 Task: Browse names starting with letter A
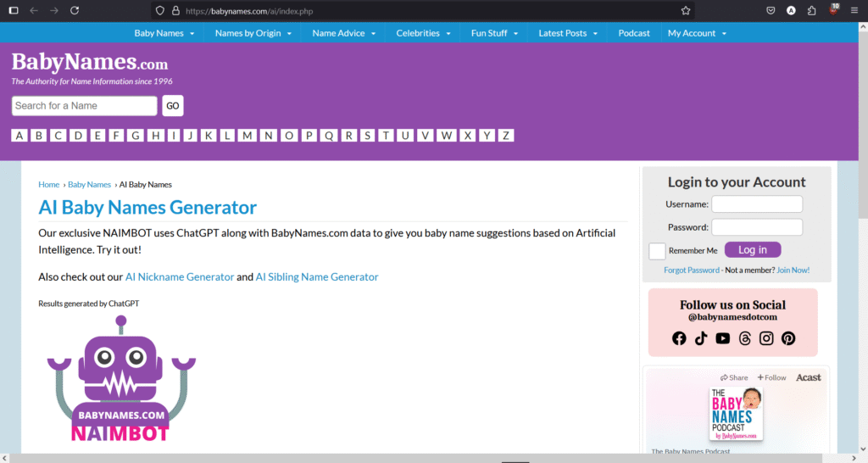pyautogui.click(x=19, y=136)
